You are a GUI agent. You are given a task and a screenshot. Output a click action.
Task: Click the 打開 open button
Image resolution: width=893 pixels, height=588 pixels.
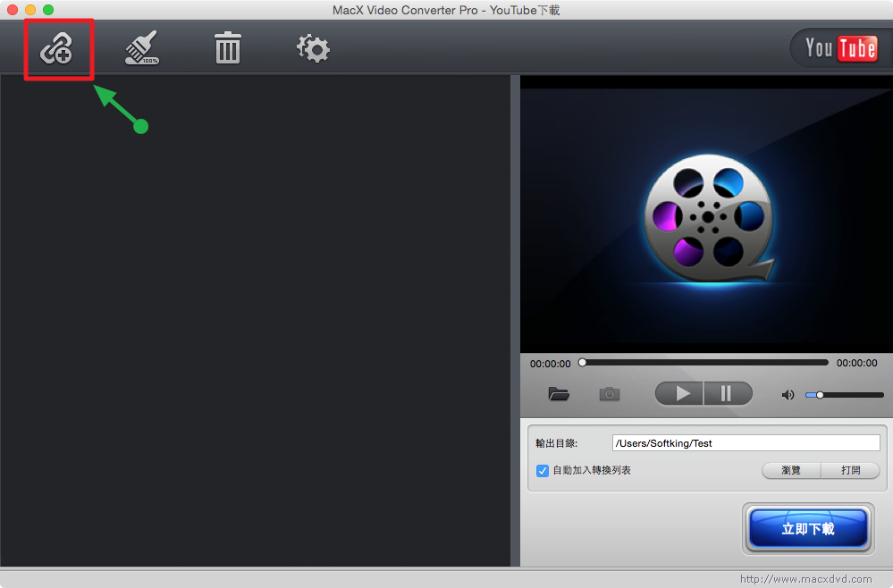click(850, 470)
